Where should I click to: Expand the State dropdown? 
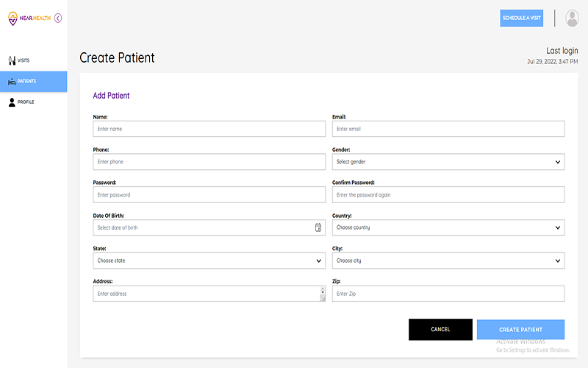click(x=318, y=261)
